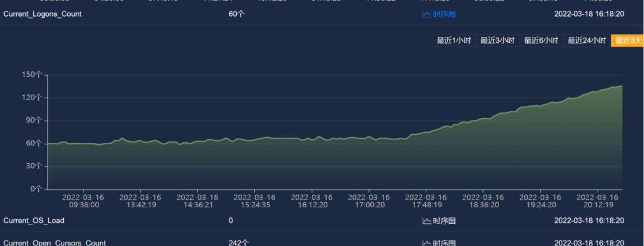Click x-axis label 2022-03-16 18:36:20
The width and height of the screenshot is (644, 246).
click(x=483, y=201)
